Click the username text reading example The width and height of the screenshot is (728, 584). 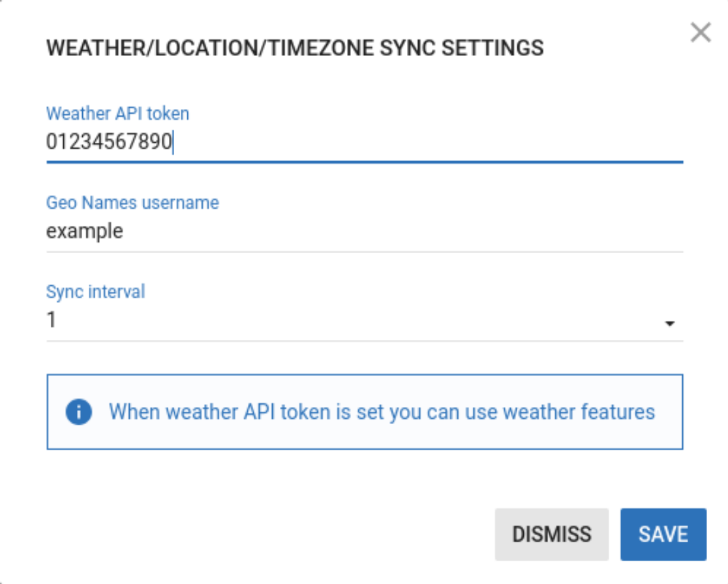click(85, 230)
